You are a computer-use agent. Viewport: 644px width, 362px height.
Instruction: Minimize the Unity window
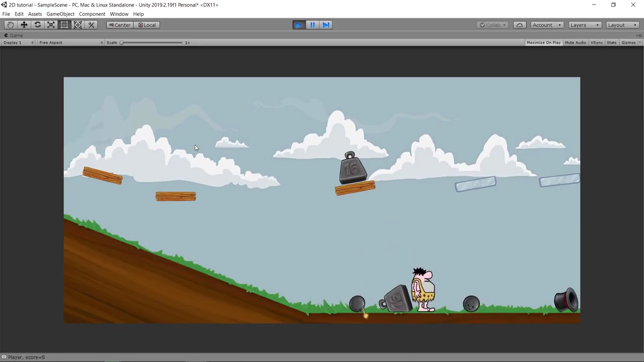(x=594, y=5)
